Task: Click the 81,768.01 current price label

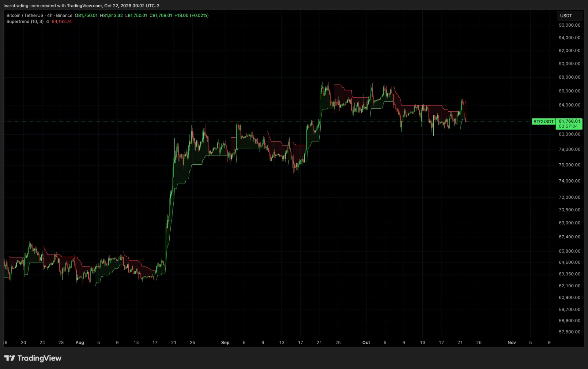Action: (569, 121)
